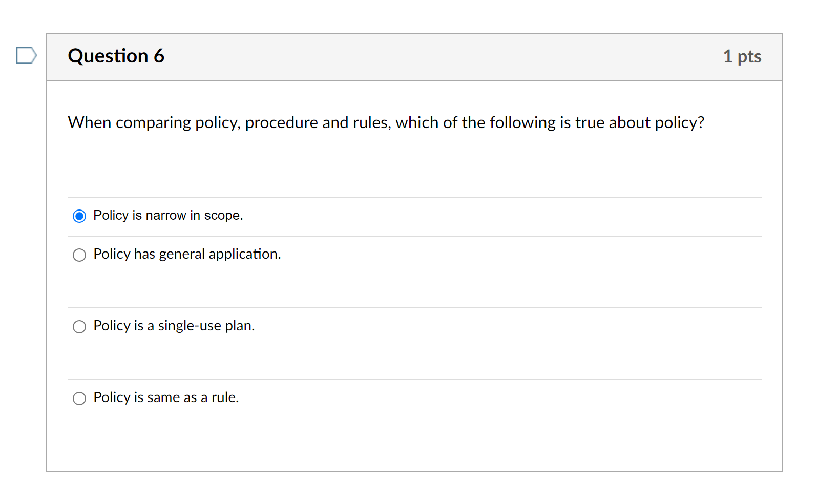Click the answer text 'Policy is a single-use plan'
This screenshot has height=504, width=839.
[174, 325]
